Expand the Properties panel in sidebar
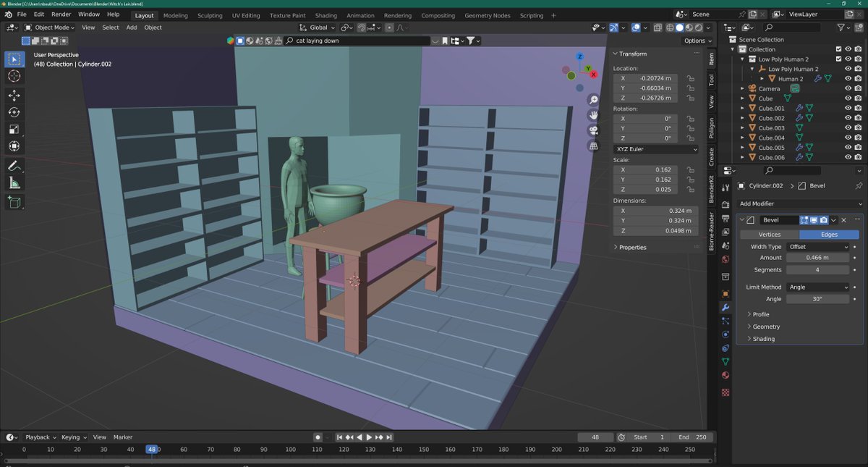This screenshot has height=467, width=868. pyautogui.click(x=630, y=247)
